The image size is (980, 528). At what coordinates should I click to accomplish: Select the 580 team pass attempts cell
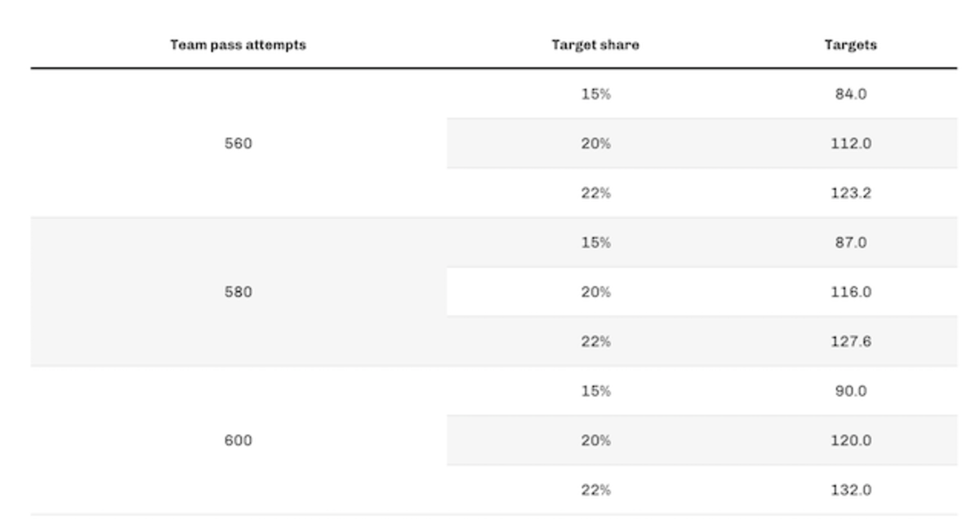(238, 292)
